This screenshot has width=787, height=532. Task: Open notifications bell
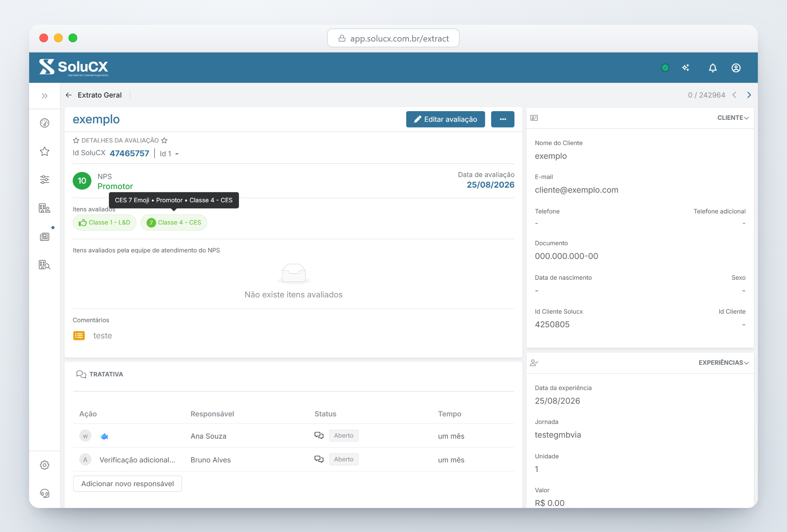(713, 68)
